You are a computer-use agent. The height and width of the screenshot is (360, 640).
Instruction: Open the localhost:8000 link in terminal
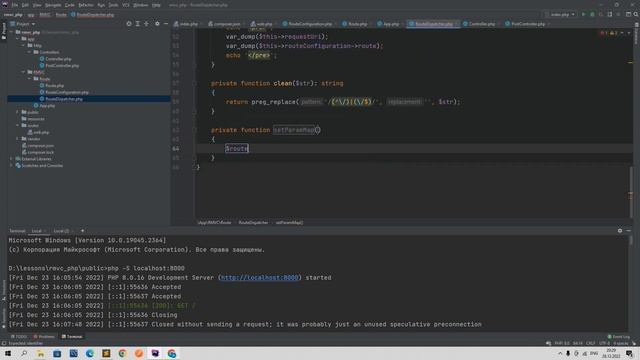click(x=259, y=278)
